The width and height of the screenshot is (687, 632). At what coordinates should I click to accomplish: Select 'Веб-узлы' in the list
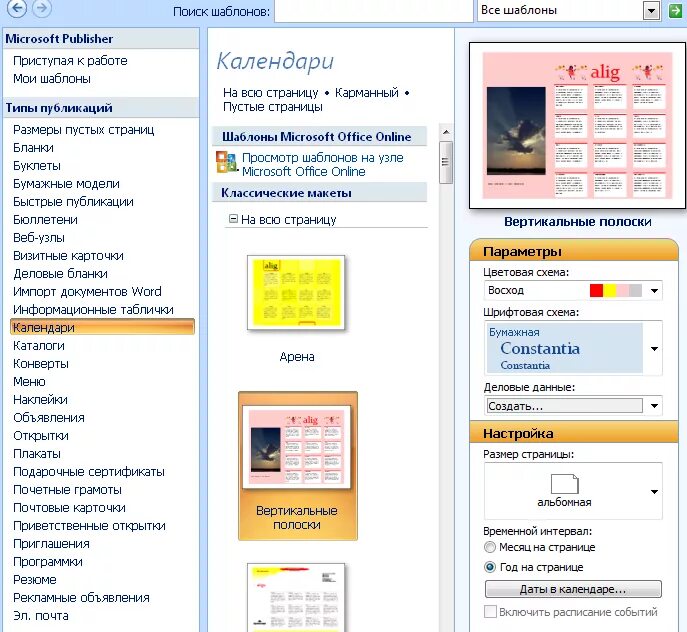click(39, 238)
